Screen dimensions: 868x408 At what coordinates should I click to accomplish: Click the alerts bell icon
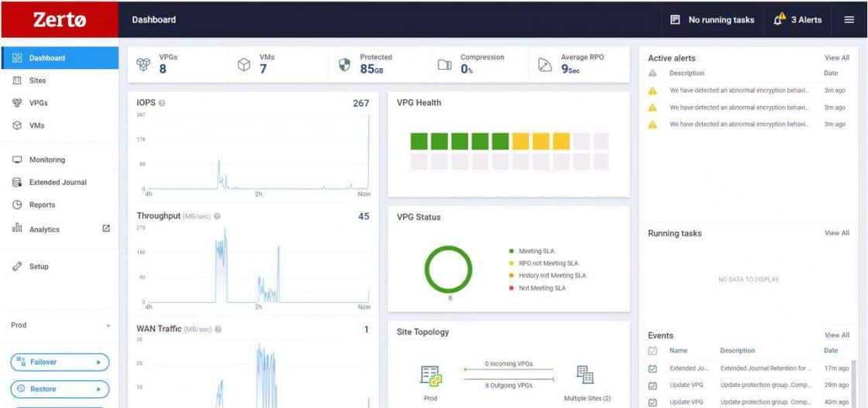[779, 19]
